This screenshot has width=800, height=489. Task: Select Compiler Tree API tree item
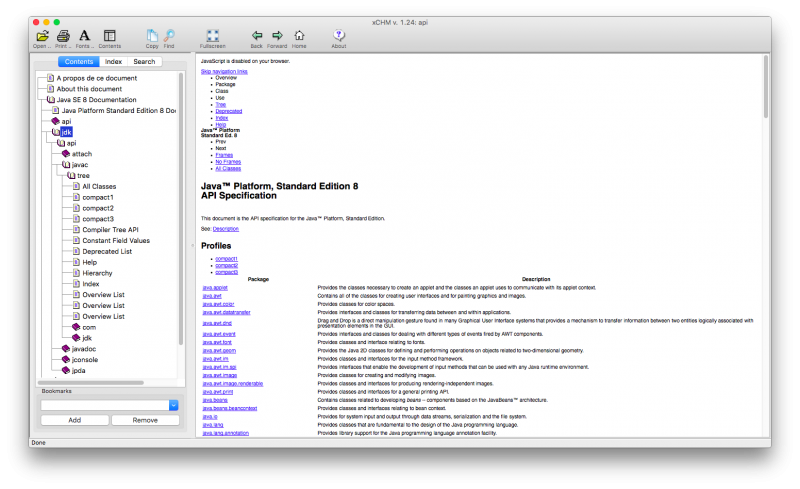tap(109, 229)
